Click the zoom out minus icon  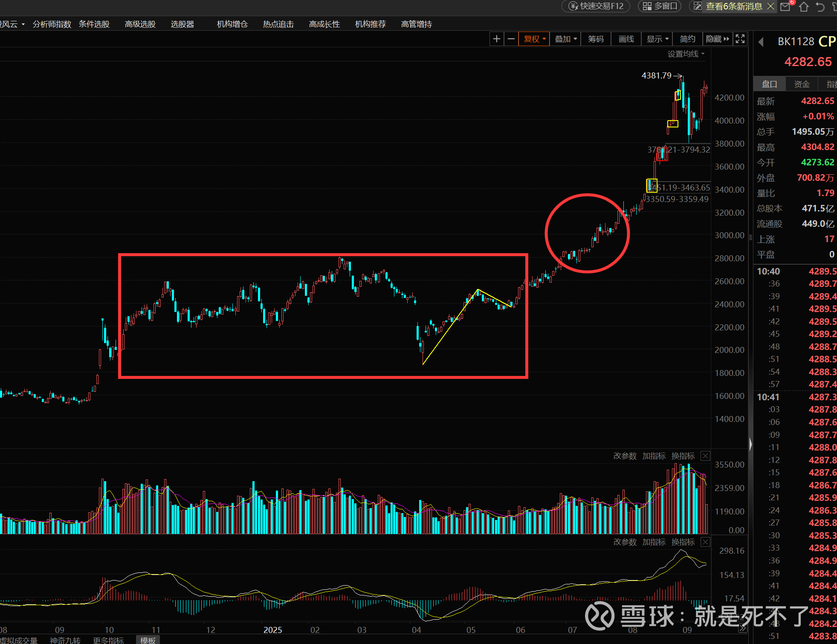pyautogui.click(x=511, y=39)
